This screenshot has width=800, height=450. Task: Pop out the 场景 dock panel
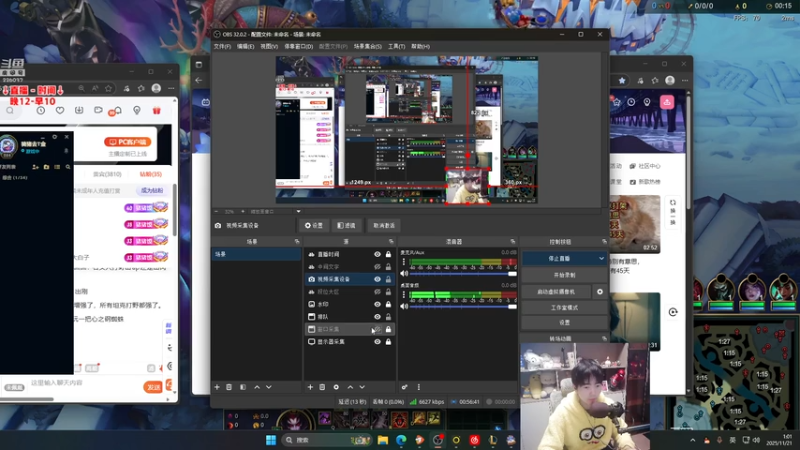coord(297,241)
